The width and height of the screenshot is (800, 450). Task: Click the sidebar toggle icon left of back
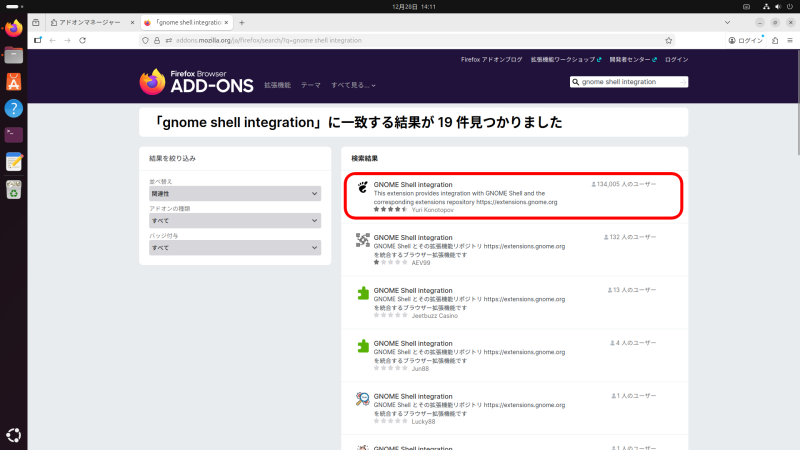point(38,40)
